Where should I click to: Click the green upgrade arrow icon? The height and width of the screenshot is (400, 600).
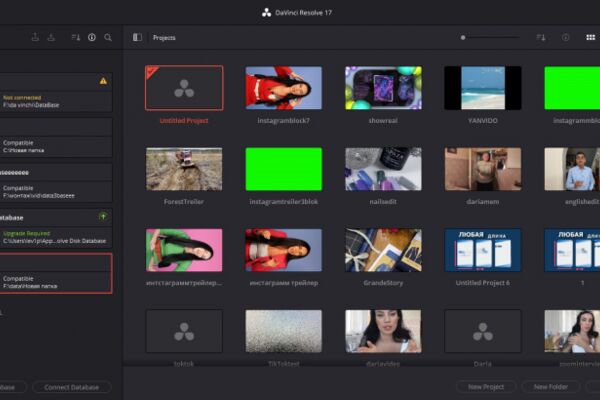point(103,217)
